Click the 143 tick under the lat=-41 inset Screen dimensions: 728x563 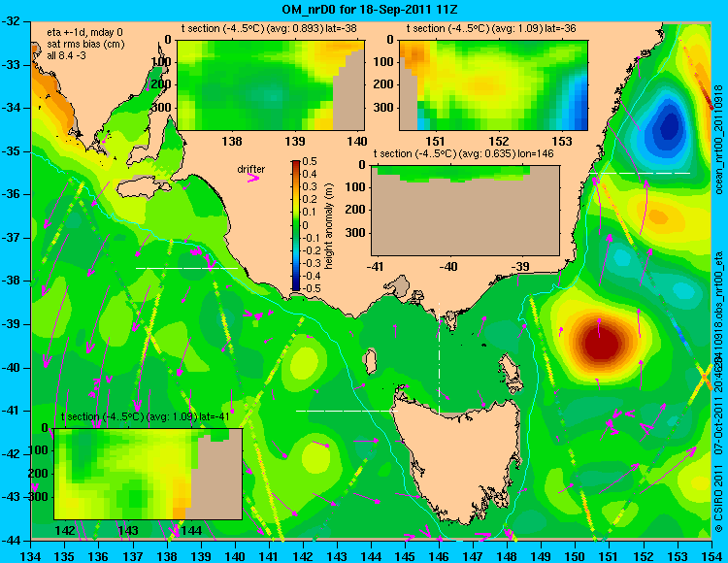(x=128, y=531)
